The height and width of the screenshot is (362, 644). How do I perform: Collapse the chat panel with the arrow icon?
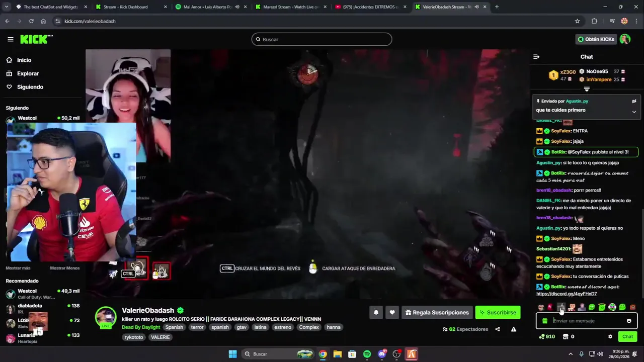536,57
